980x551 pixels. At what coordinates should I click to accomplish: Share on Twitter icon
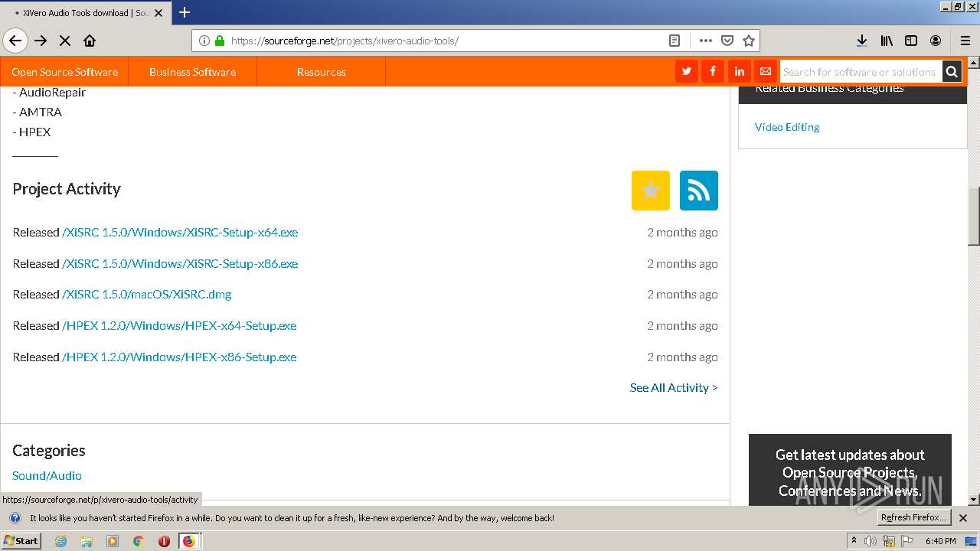tap(687, 71)
